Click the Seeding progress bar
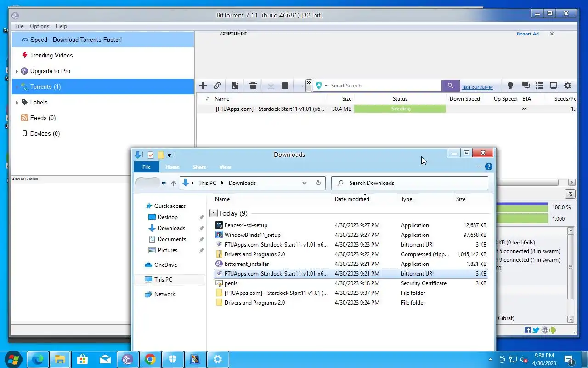This screenshot has width=588, height=368. coord(400,109)
